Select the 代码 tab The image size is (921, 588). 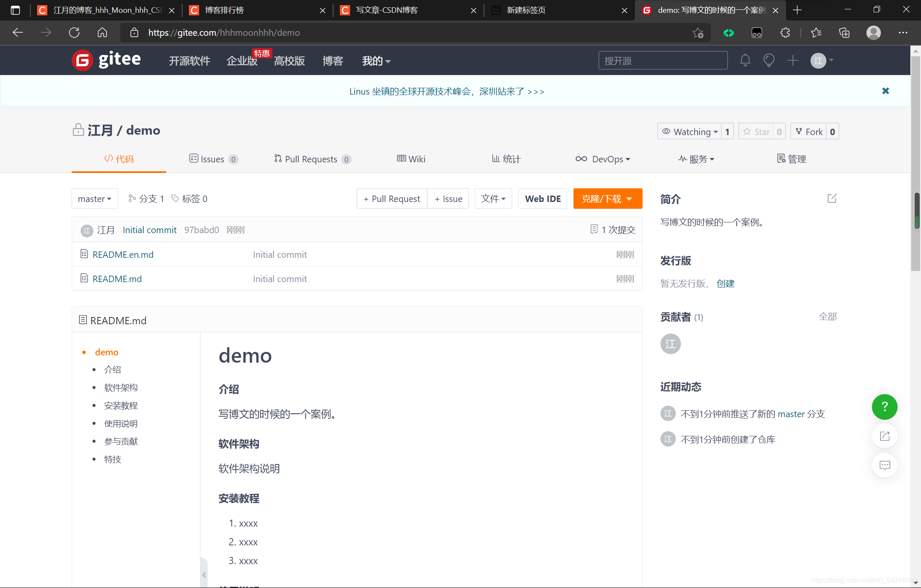tap(118, 159)
